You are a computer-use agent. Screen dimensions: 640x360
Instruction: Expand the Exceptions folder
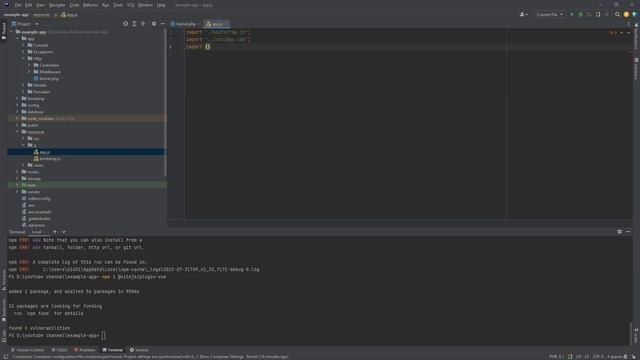[24, 52]
